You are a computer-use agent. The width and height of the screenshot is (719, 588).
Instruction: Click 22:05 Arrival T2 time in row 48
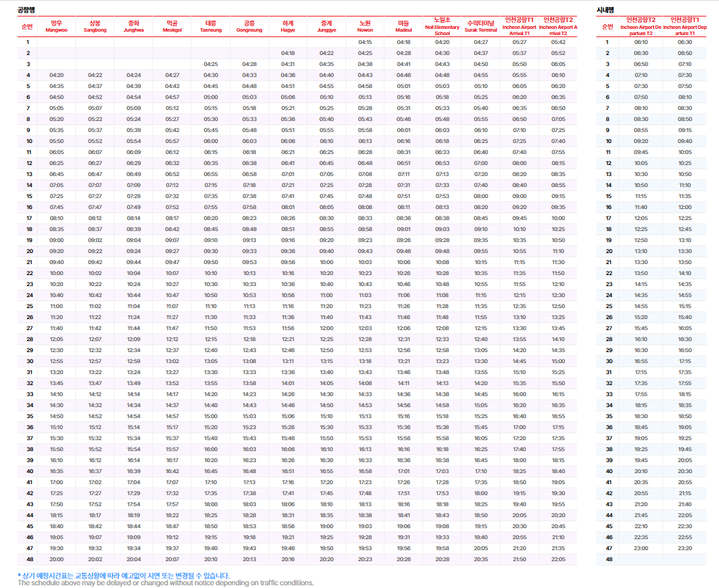[558, 560]
